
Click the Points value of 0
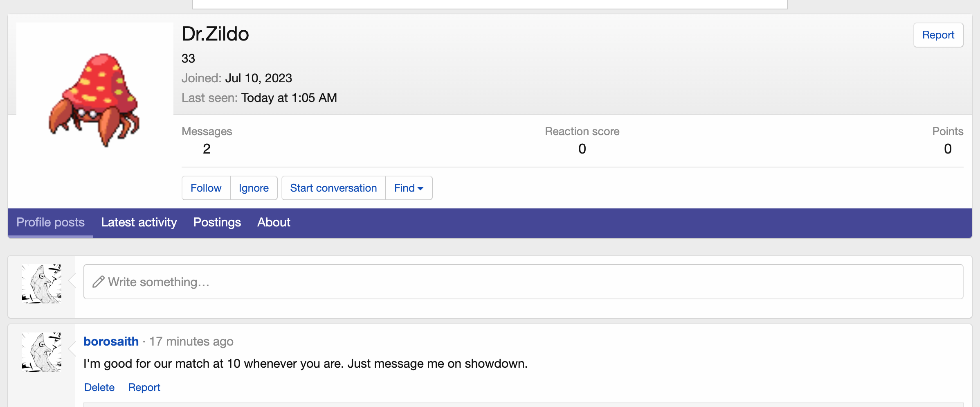click(947, 149)
